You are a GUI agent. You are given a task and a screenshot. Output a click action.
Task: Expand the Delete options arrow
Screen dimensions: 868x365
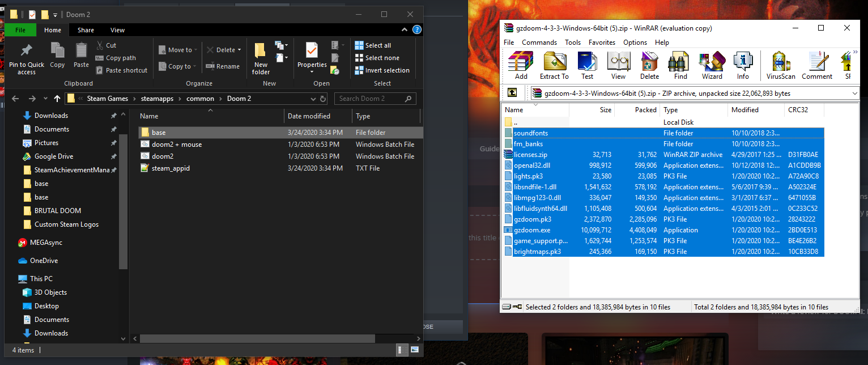click(239, 50)
